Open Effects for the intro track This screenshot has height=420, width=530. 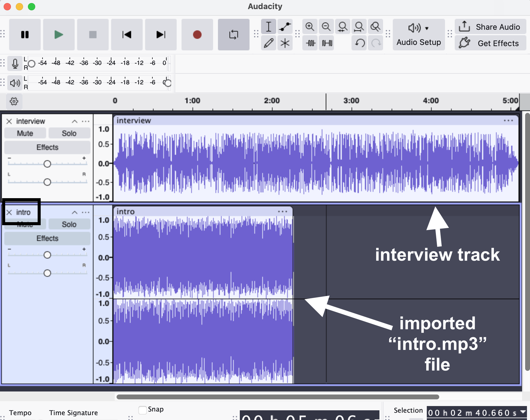[47, 238]
